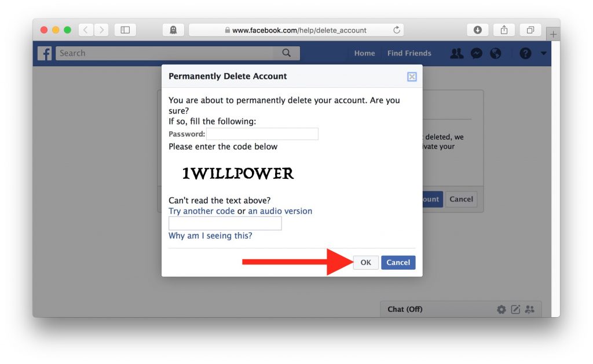Click the search magnifier icon
The image size is (593, 364).
(287, 53)
